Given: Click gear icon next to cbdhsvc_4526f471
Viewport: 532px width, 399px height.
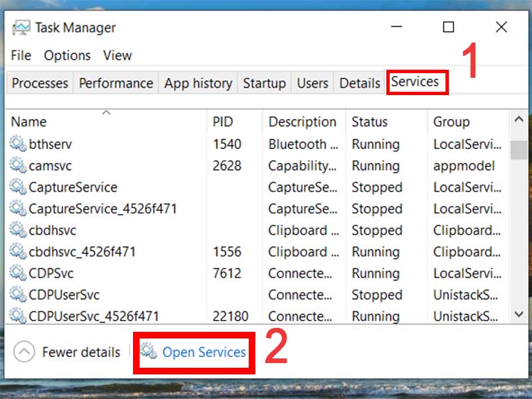Looking at the screenshot, I should coord(18,252).
